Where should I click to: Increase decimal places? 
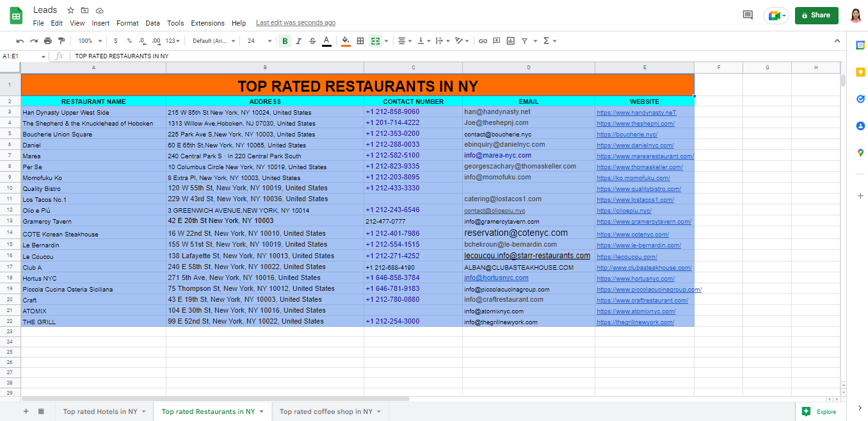(x=157, y=41)
